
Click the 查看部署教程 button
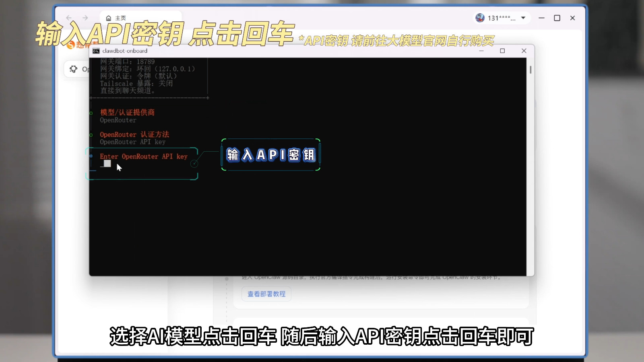tap(266, 294)
